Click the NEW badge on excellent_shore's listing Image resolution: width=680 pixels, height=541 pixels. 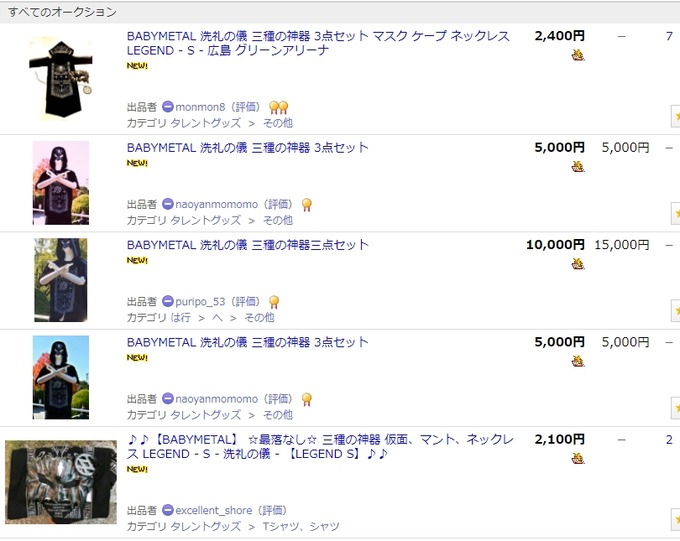point(137,469)
